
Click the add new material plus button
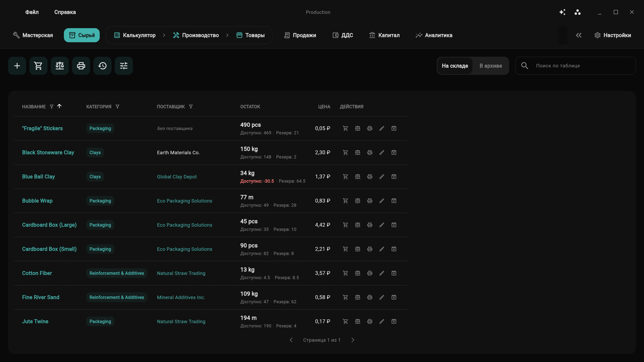[17, 66]
